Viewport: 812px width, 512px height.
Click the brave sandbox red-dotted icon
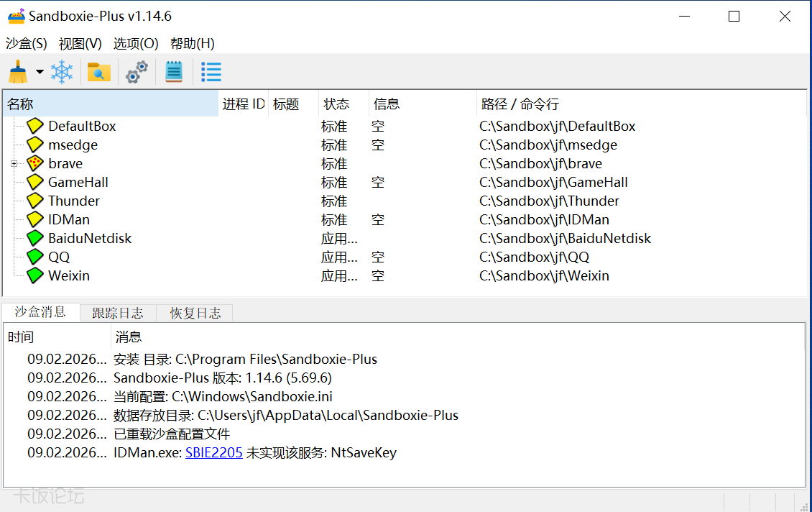(x=35, y=163)
